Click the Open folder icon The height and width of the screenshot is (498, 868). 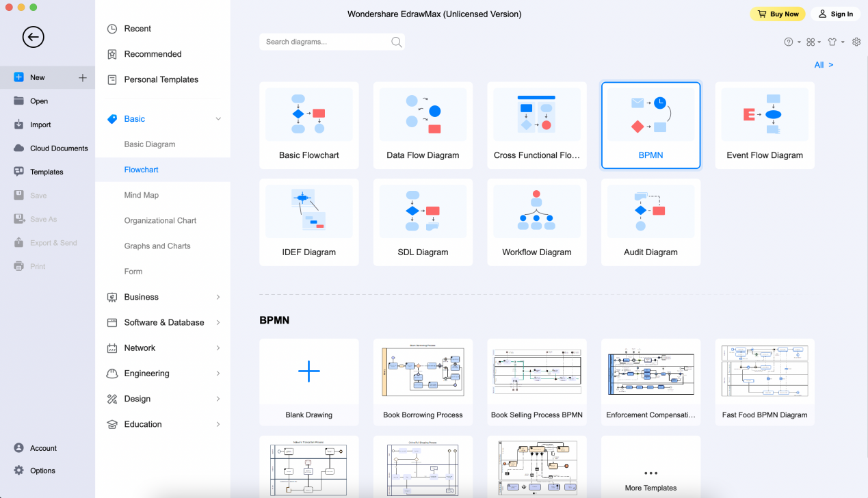(x=18, y=101)
